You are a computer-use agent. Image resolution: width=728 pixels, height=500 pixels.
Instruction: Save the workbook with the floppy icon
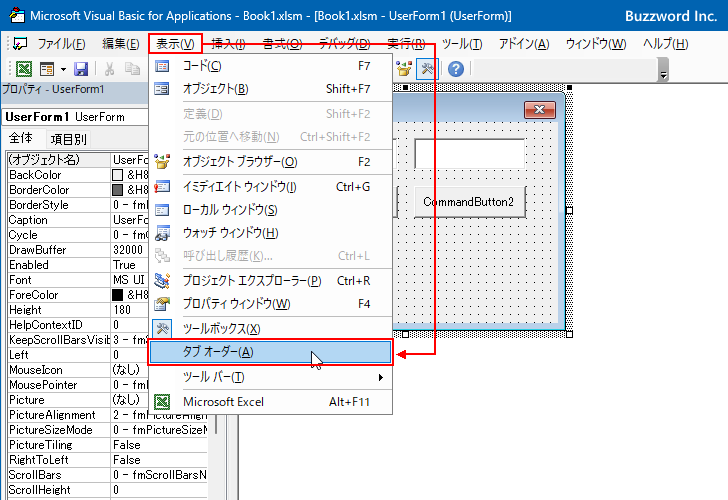[x=81, y=69]
